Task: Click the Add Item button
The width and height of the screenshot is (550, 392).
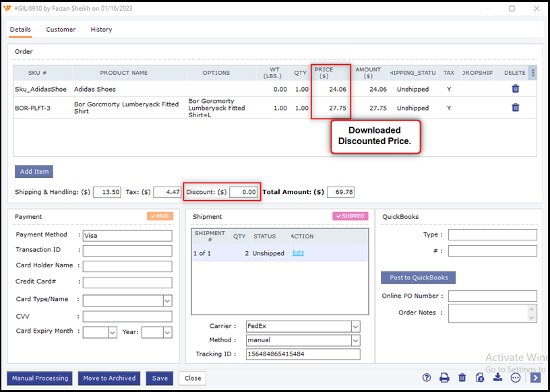Action: coord(34,172)
